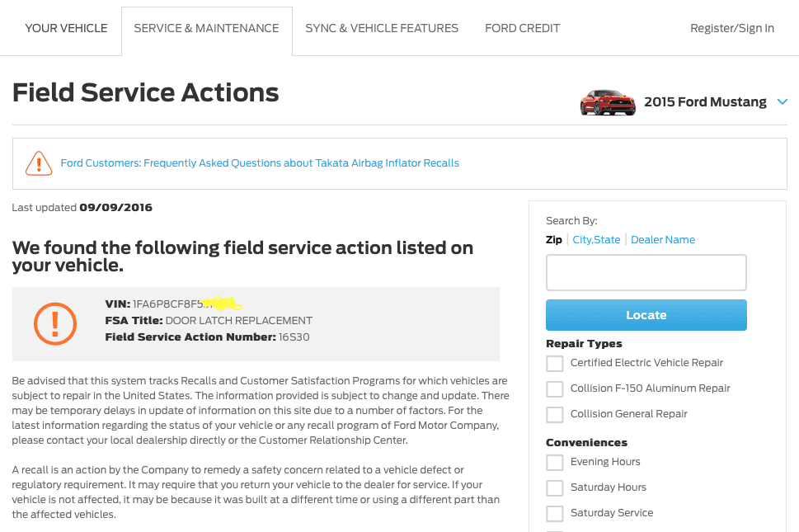Click the VIN number text

coord(172,304)
